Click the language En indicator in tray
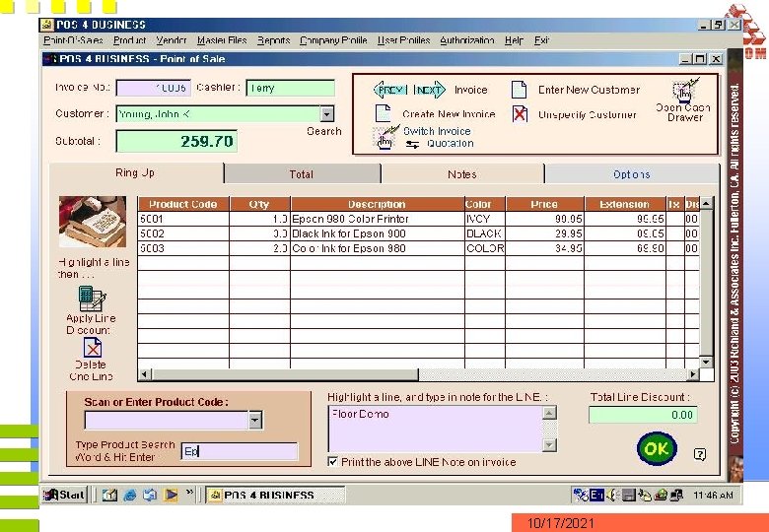The width and height of the screenshot is (769, 532). pyautogui.click(x=596, y=495)
